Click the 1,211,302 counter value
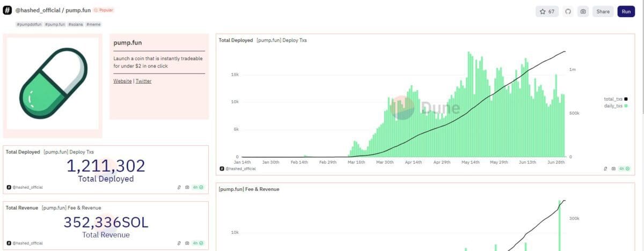Screen dimensions: 644x251 (x=106, y=166)
